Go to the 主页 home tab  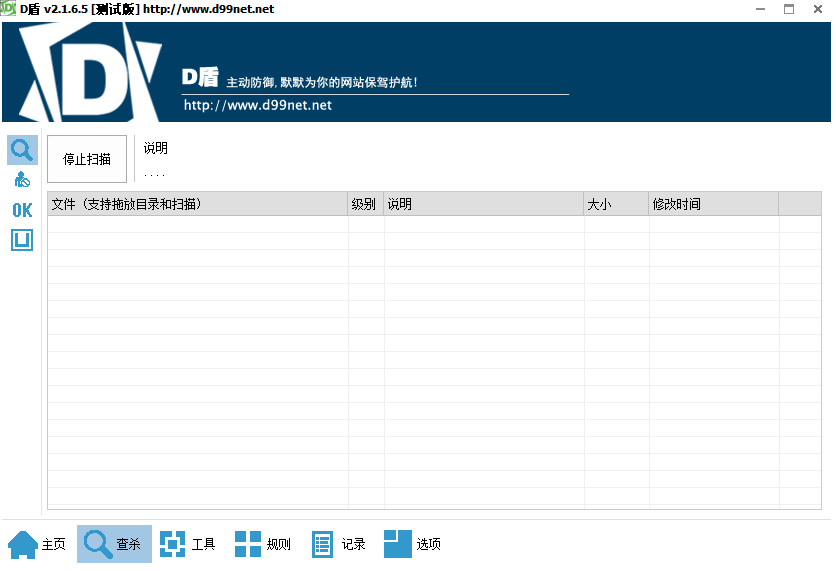click(x=37, y=544)
